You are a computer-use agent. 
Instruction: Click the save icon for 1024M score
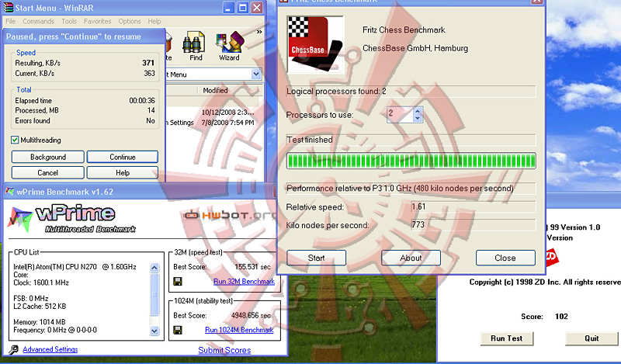tap(178, 330)
